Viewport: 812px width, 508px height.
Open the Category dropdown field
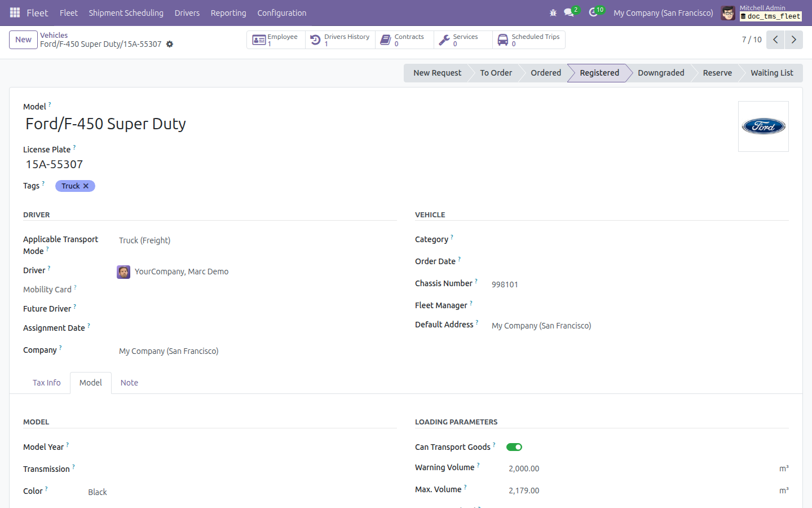640,240
